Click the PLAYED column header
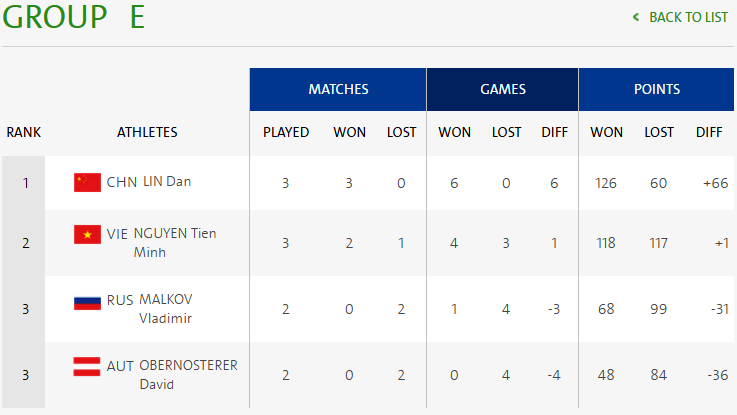The height and width of the screenshot is (415, 737). pyautogui.click(x=286, y=132)
